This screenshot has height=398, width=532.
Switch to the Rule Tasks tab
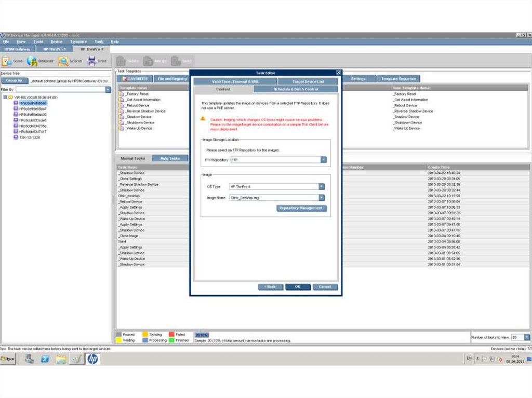[170, 158]
